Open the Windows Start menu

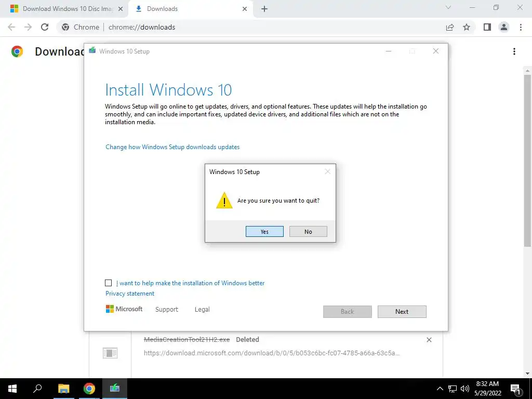[x=12, y=389]
